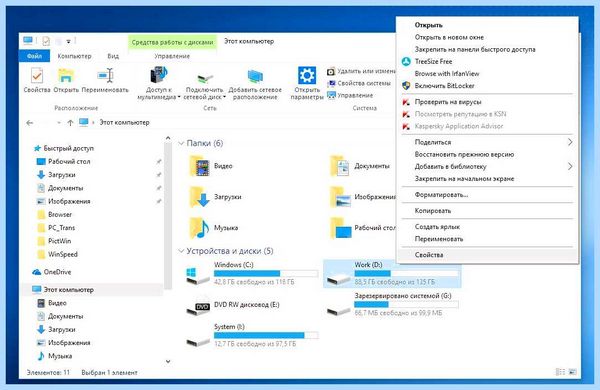Open the PC_Trans folder in sidebar

click(56, 228)
